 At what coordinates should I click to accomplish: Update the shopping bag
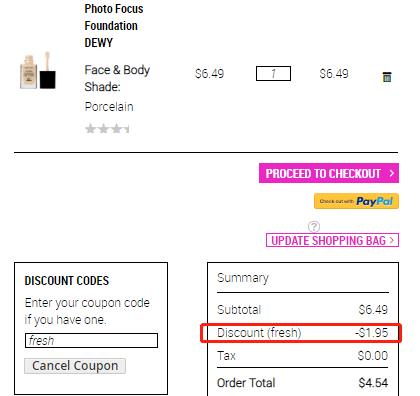click(x=332, y=240)
